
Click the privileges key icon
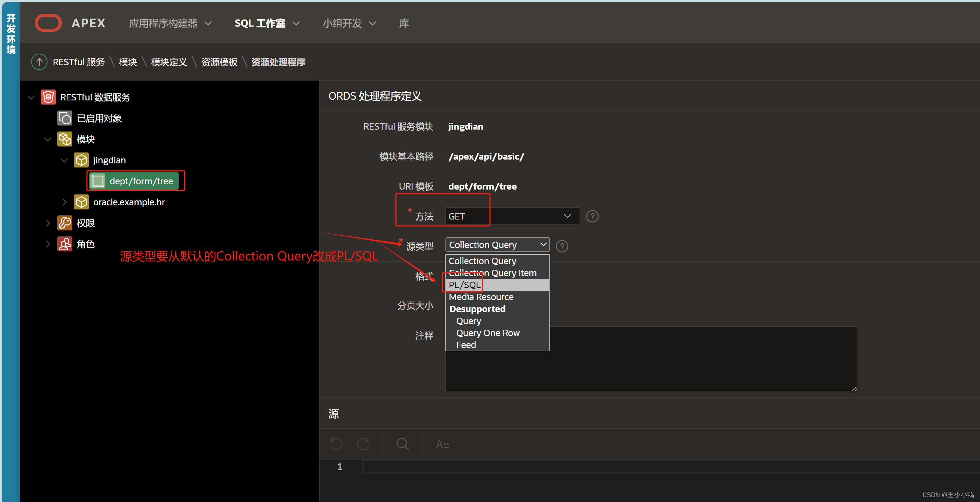point(65,223)
